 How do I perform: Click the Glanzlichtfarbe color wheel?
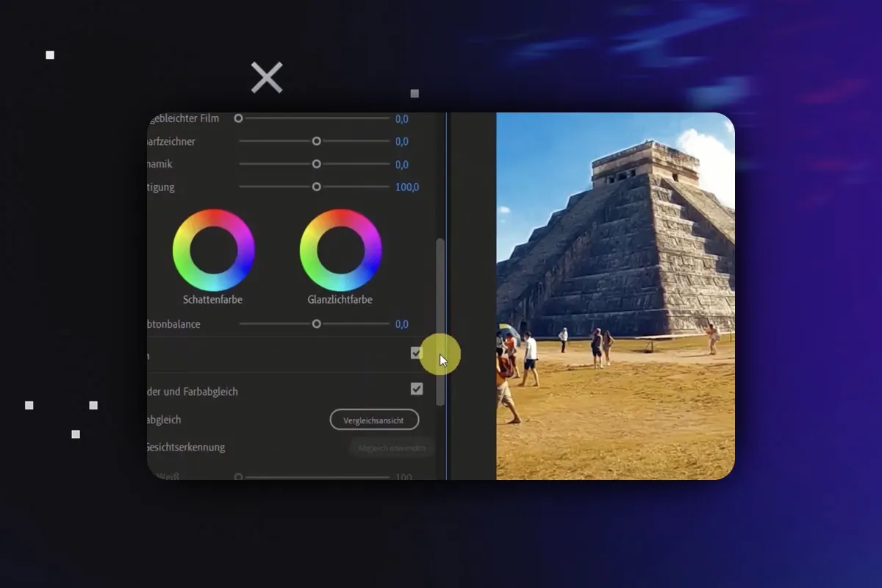coord(341,251)
